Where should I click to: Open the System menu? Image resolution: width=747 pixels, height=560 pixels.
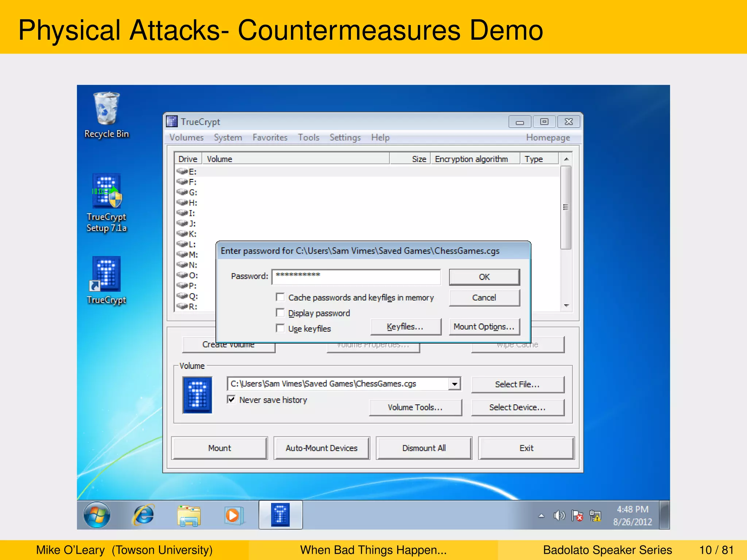[228, 137]
